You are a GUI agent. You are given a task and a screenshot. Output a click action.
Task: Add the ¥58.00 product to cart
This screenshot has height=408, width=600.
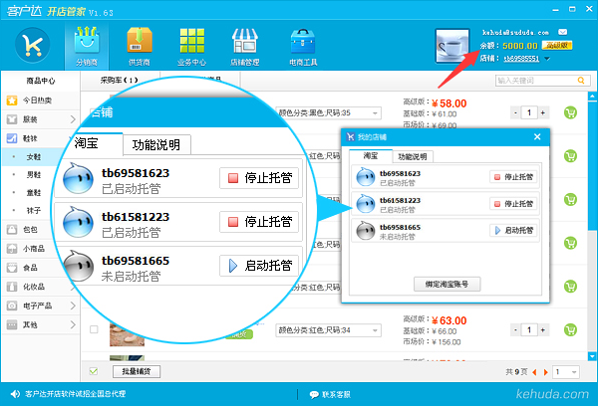pyautogui.click(x=570, y=113)
